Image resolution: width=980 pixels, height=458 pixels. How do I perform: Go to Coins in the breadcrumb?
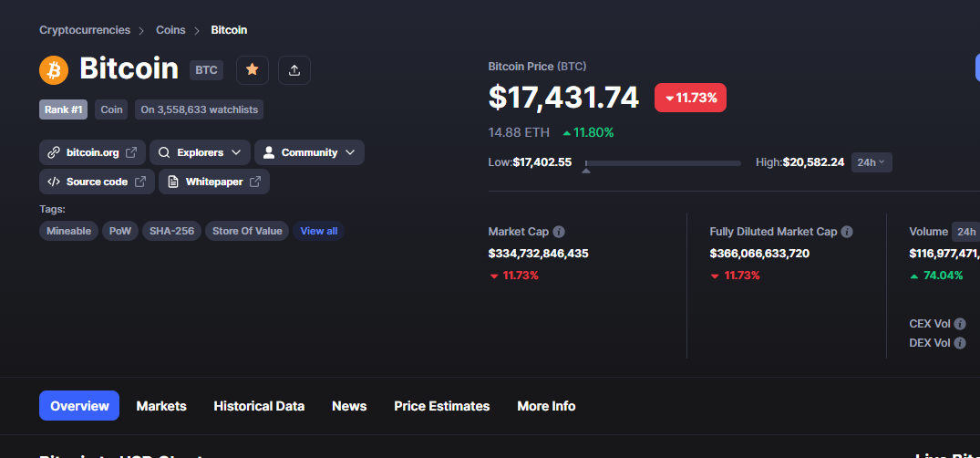tap(170, 30)
